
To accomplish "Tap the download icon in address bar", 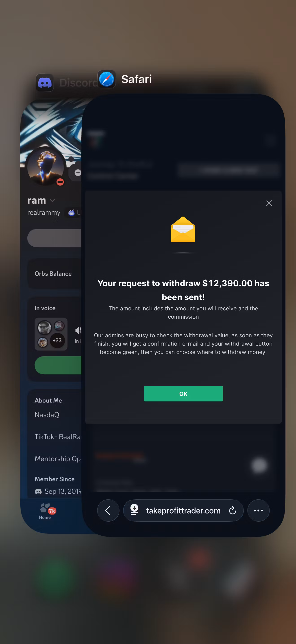I will click(x=134, y=509).
